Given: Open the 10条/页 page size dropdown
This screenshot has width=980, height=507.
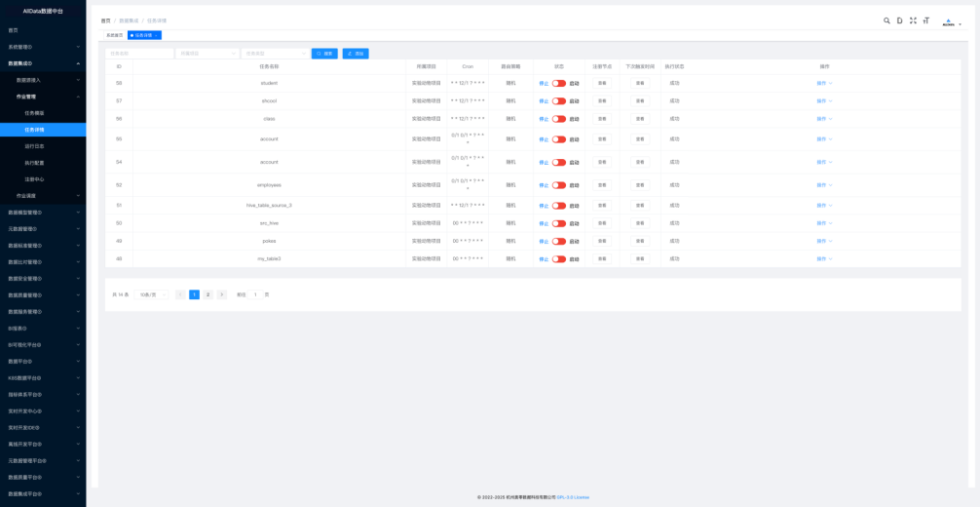Looking at the screenshot, I should (151, 294).
